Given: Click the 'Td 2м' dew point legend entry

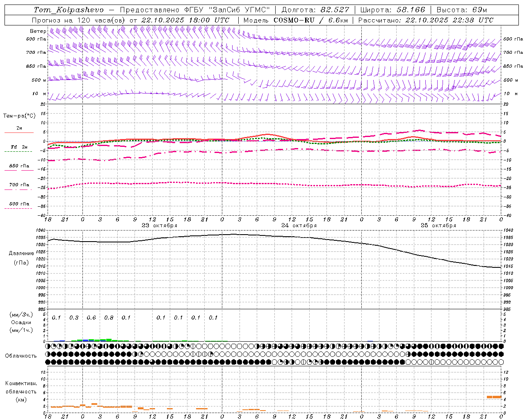Looking at the screenshot, I should (19, 147).
